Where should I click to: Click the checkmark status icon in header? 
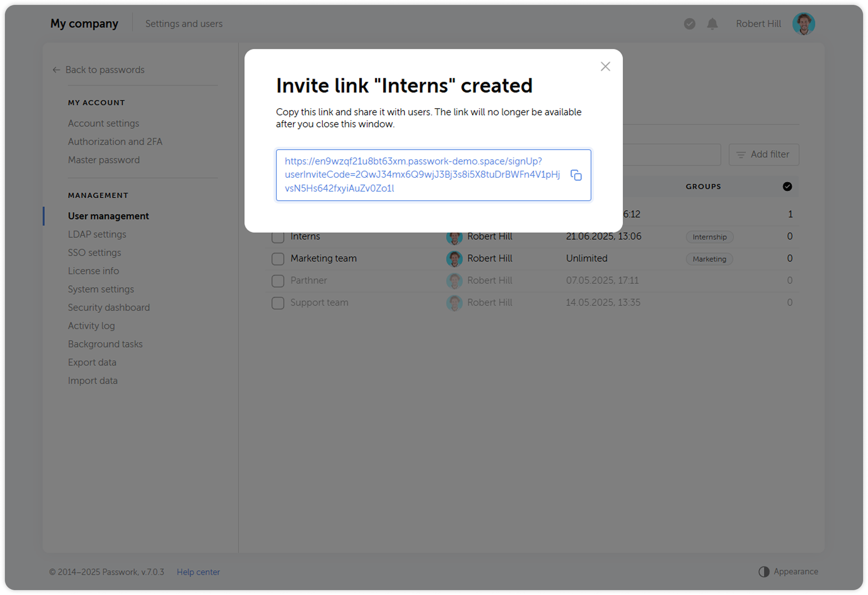point(689,24)
